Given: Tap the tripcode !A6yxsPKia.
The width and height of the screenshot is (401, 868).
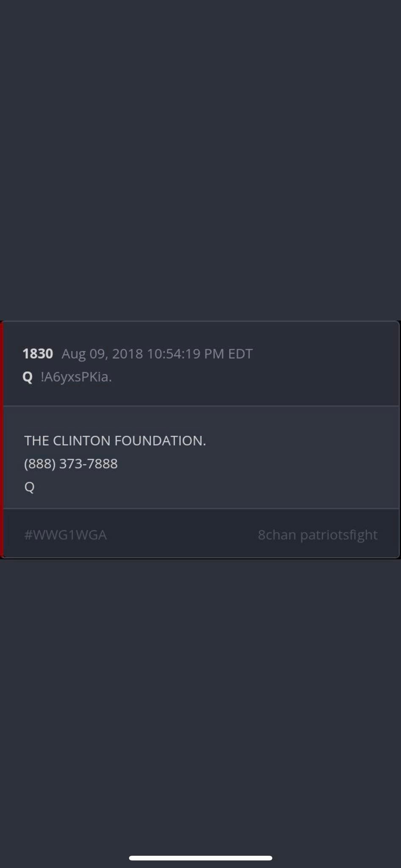Looking at the screenshot, I should coord(76,377).
